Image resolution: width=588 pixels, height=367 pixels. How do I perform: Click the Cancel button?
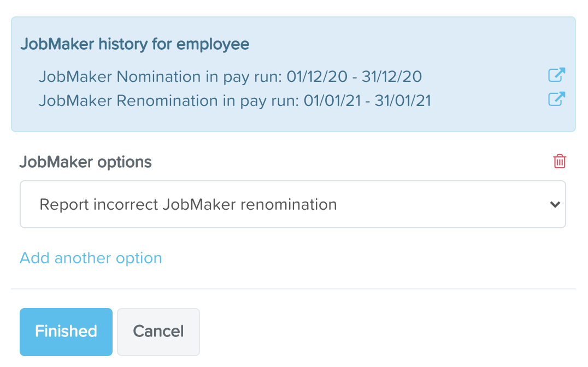[x=158, y=332]
